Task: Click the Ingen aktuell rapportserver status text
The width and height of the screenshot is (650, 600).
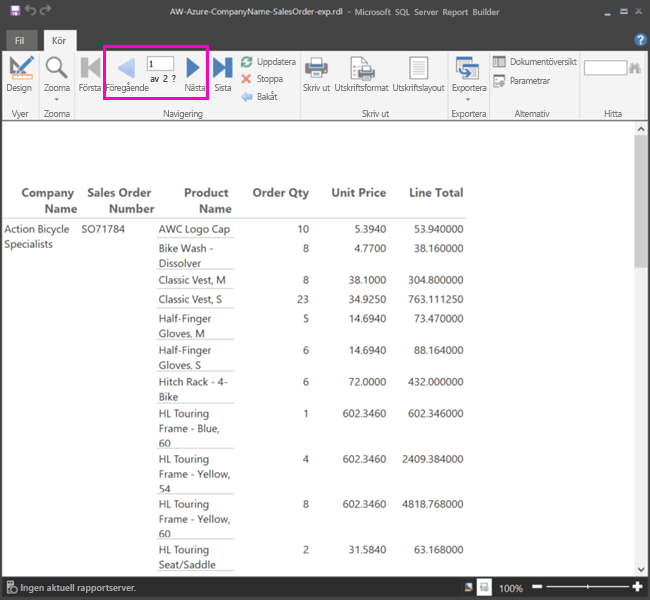Action: tap(78, 588)
